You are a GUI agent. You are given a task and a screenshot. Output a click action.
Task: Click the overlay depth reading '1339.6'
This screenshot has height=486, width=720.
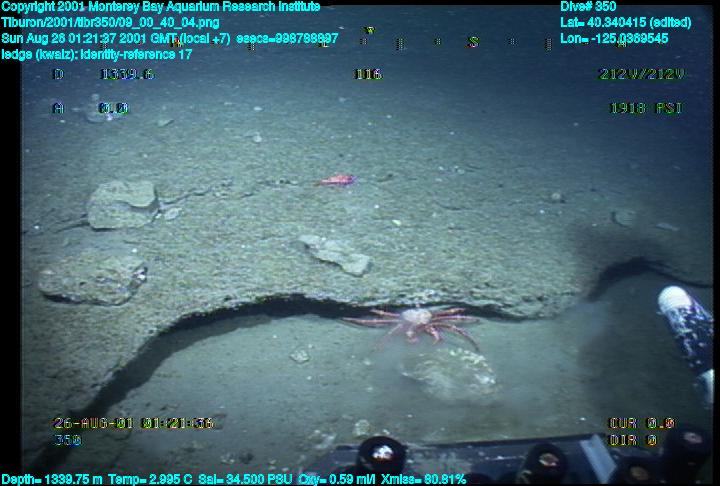point(127,74)
